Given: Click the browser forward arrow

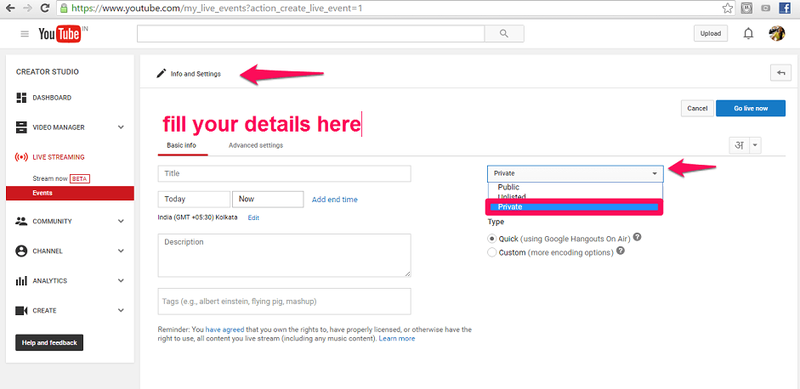Looking at the screenshot, I should pyautogui.click(x=27, y=8).
